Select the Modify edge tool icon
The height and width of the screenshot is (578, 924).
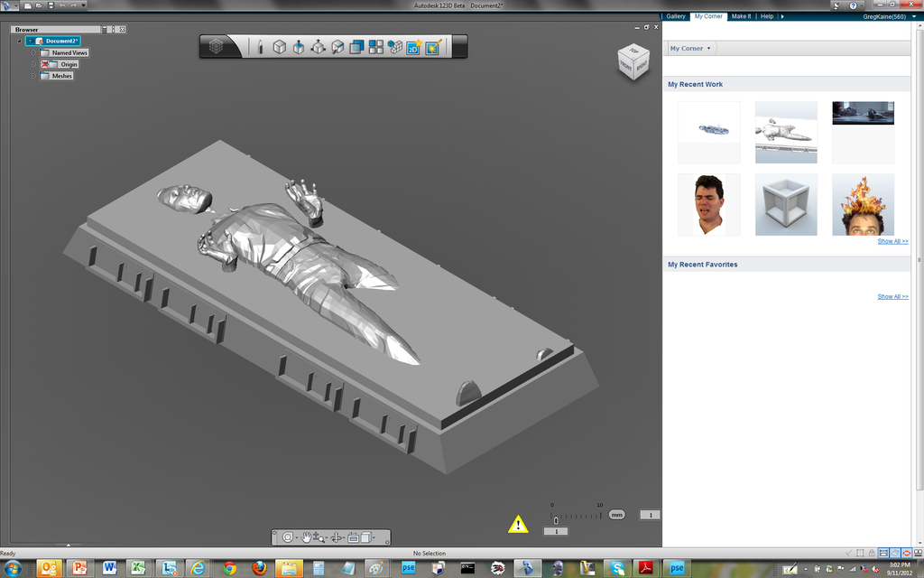click(337, 47)
